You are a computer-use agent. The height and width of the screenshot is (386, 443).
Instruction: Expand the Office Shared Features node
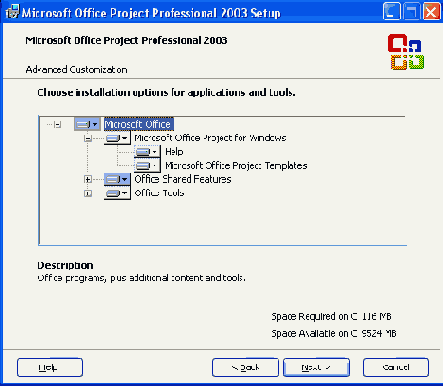88,179
